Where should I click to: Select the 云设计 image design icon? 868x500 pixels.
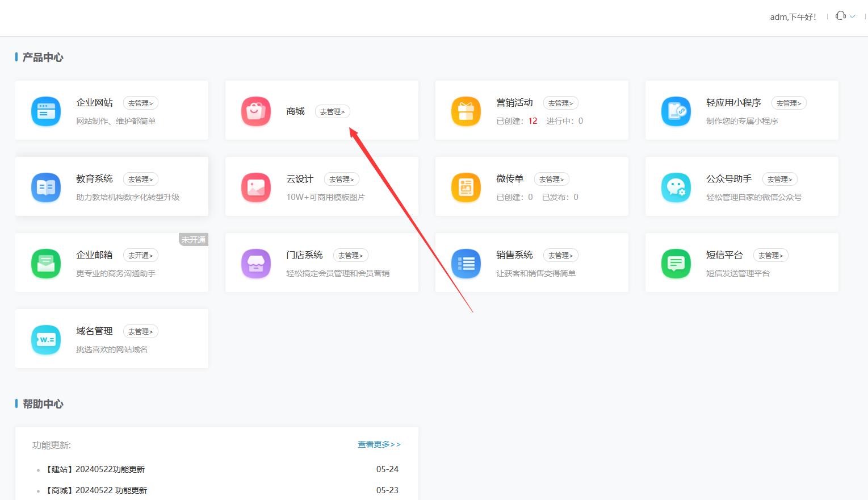[x=255, y=188]
